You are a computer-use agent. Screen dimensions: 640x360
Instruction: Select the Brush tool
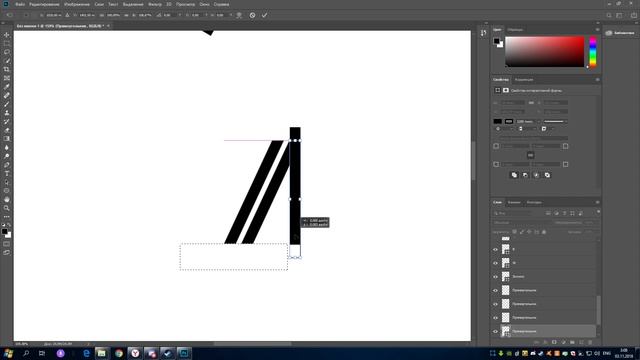coord(7,104)
